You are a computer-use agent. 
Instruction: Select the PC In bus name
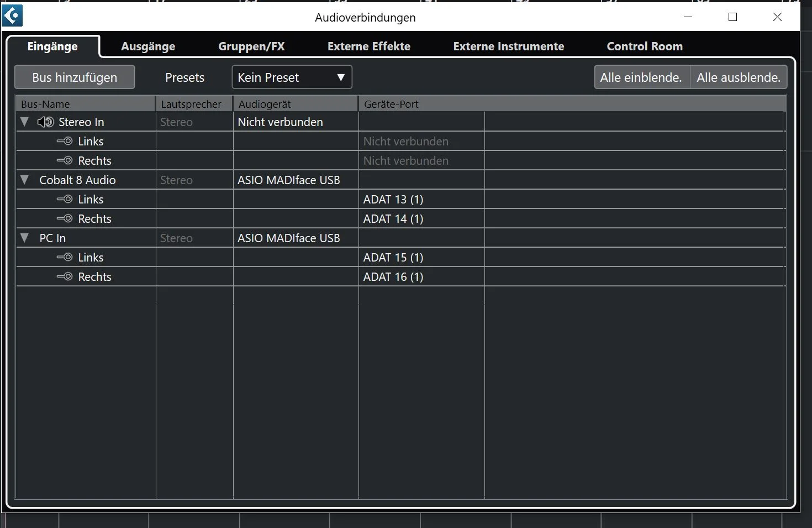click(52, 238)
